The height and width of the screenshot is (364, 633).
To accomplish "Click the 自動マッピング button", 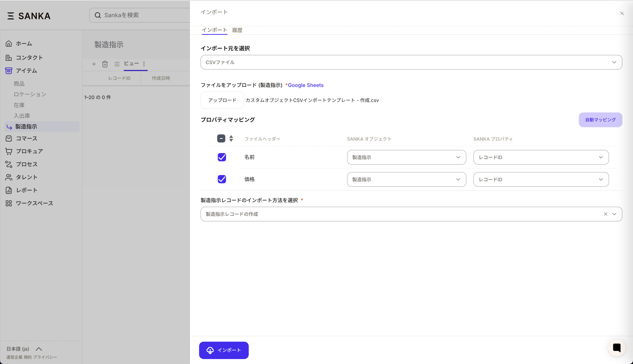I will tap(600, 120).
